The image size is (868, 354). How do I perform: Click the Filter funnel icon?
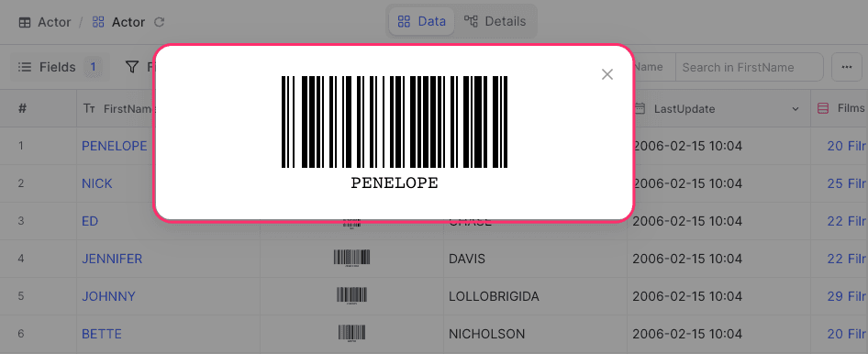pos(132,68)
